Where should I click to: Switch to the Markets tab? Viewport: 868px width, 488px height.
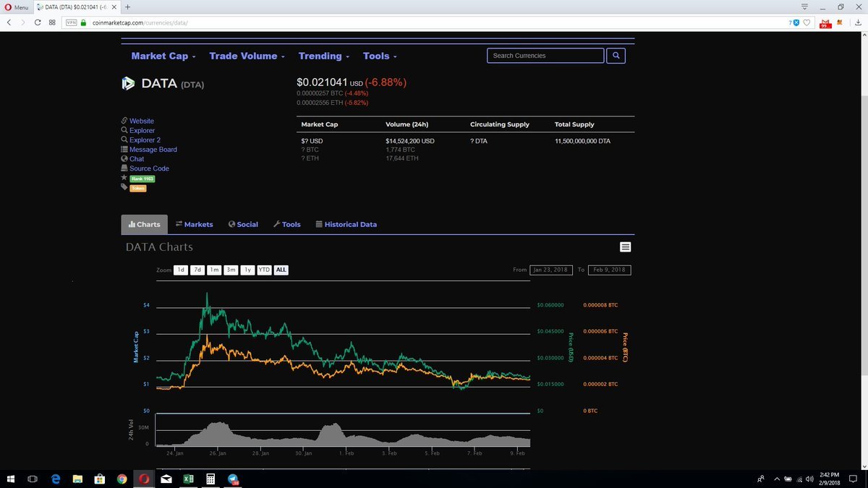pyautogui.click(x=194, y=224)
